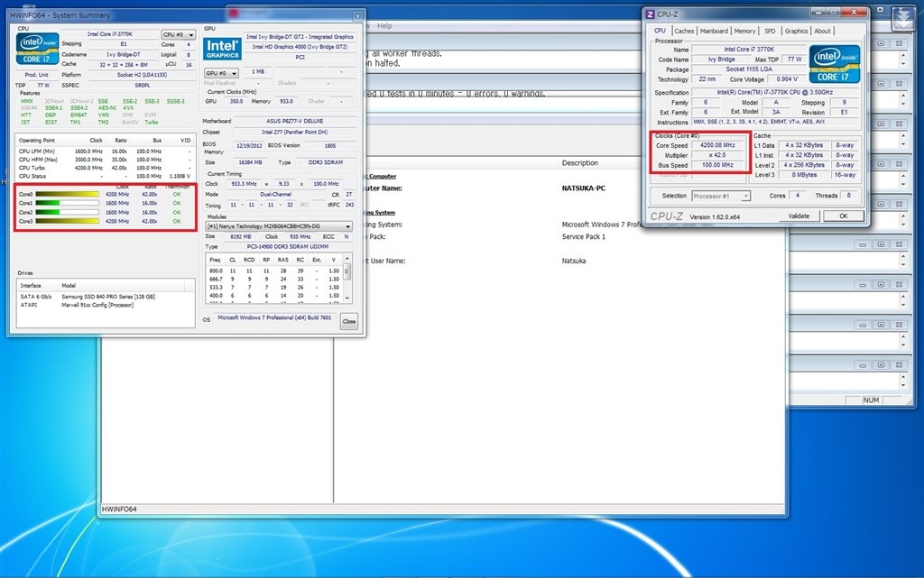Screen dimensions: 924x578
Task: Click the NUM status bar indicator
Action: coord(871,400)
